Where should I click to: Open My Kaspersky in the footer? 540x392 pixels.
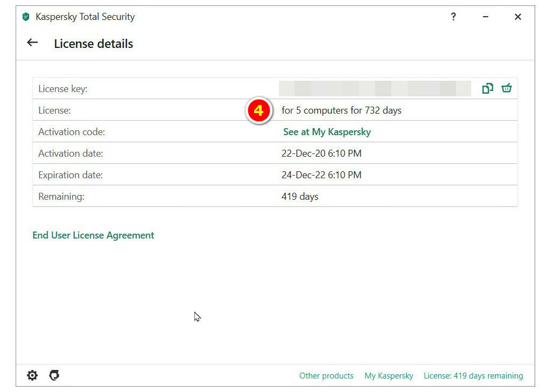[389, 375]
